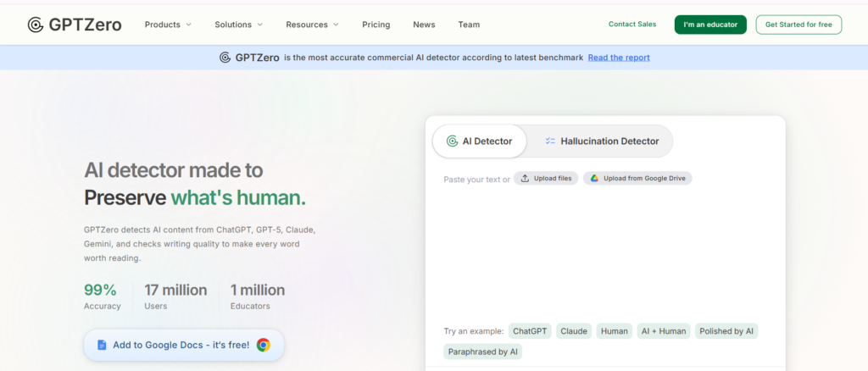This screenshot has height=371, width=868.
Task: Try the Polished by AI example
Action: (x=726, y=331)
